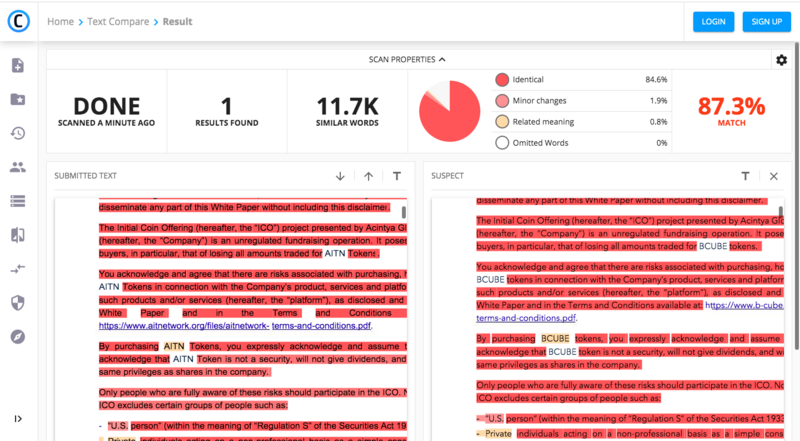Image resolution: width=800 pixels, height=441 pixels.
Task: Toggle the Identical match highlight
Action: tap(502, 80)
